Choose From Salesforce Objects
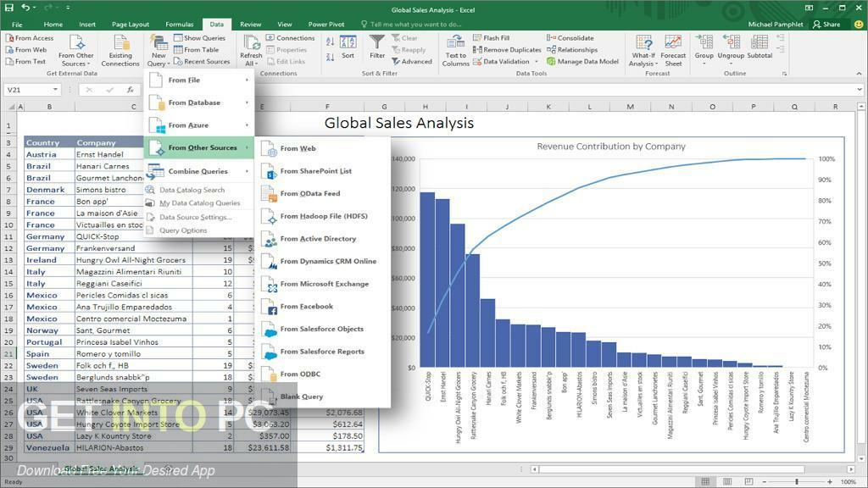 [x=324, y=330]
